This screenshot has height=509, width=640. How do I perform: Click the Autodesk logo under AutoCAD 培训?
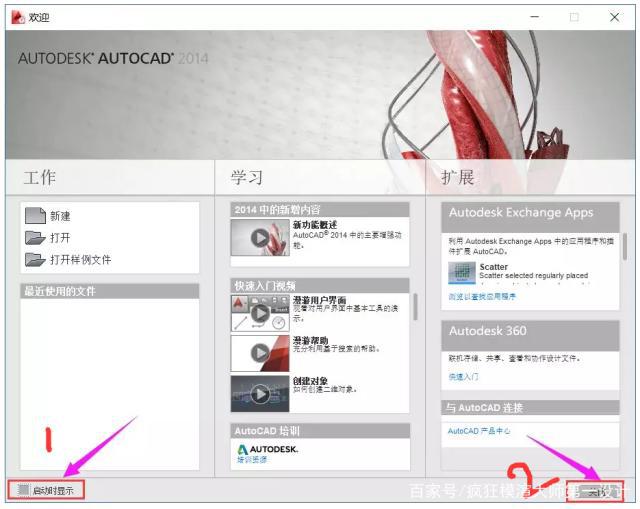click(268, 449)
